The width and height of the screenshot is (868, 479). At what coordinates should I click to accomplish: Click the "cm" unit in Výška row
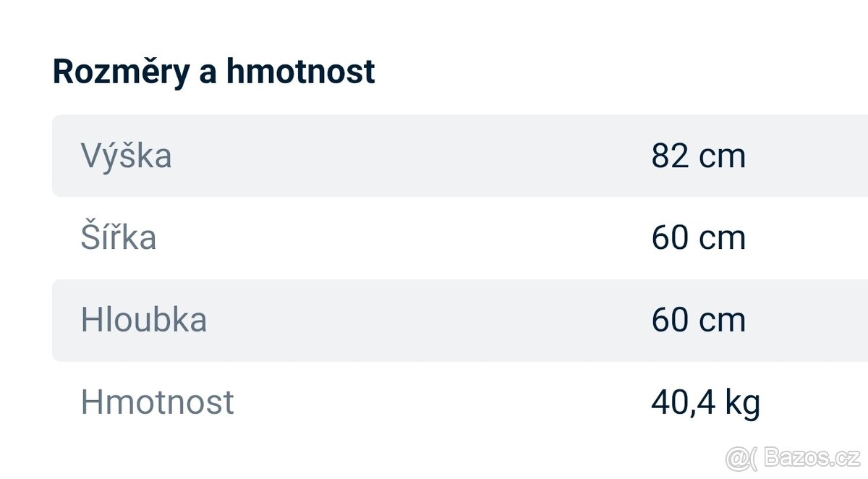[722, 157]
